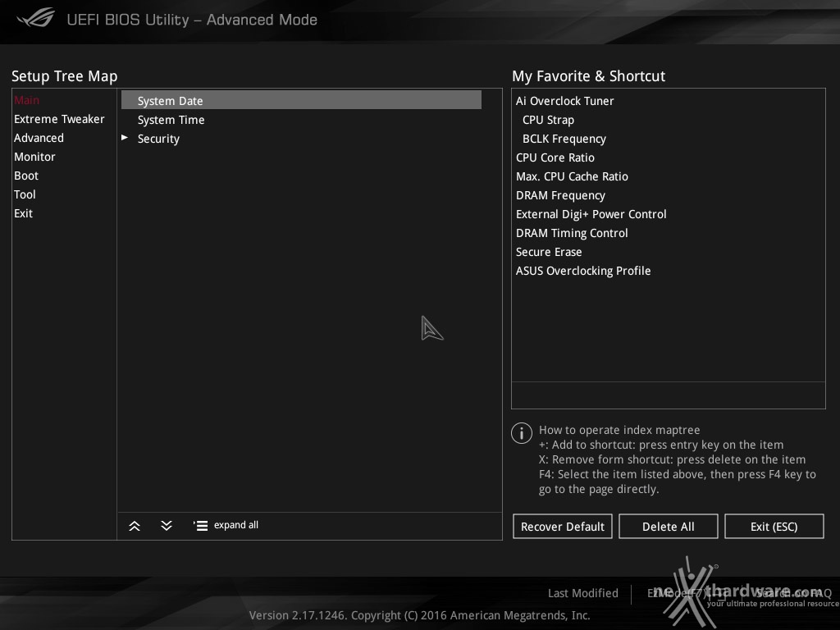Select Main in Setup Tree Map
The image size is (840, 630).
pos(27,100)
